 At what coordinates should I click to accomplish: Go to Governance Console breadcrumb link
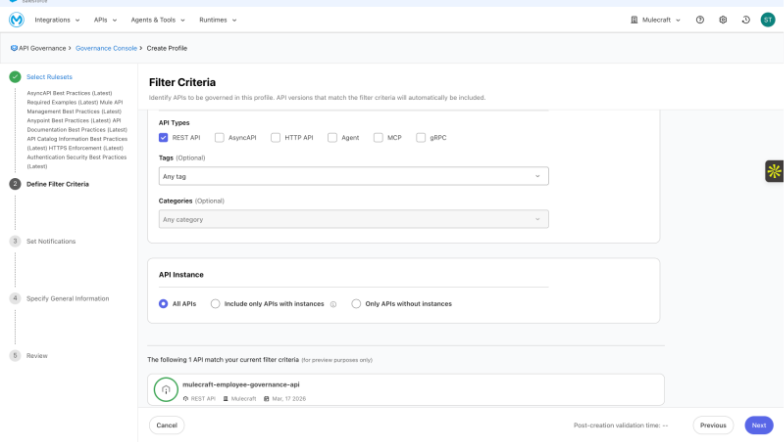click(x=106, y=48)
